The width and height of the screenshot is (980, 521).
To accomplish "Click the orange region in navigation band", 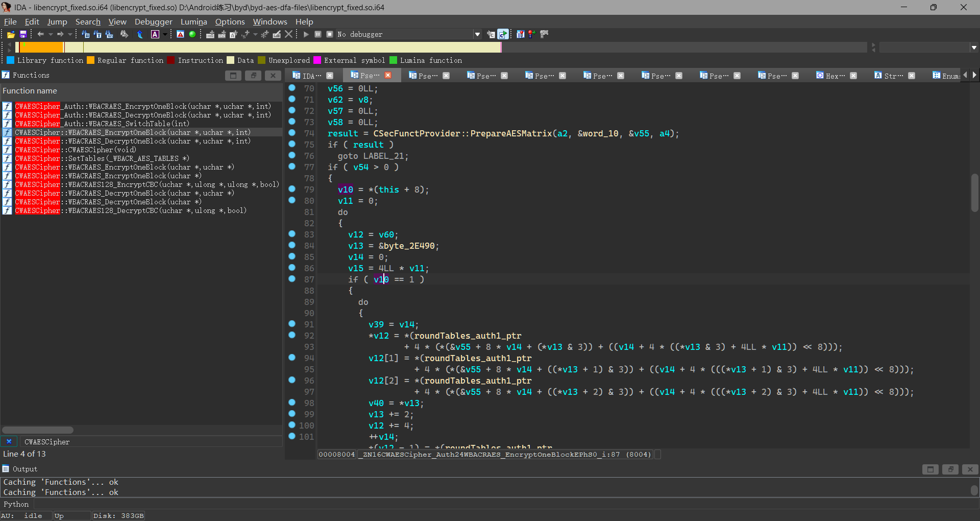I will click(x=42, y=47).
